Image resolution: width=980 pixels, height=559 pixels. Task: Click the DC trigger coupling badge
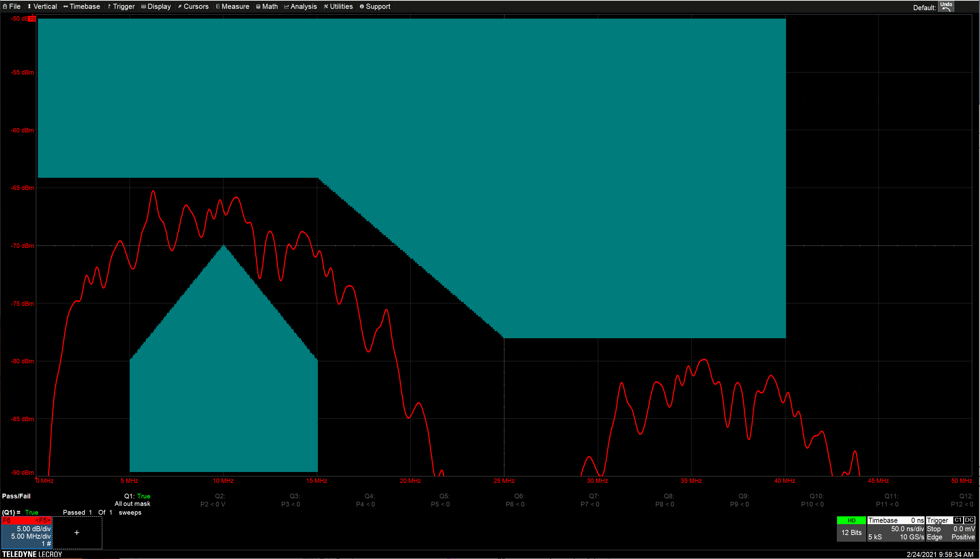[969, 520]
